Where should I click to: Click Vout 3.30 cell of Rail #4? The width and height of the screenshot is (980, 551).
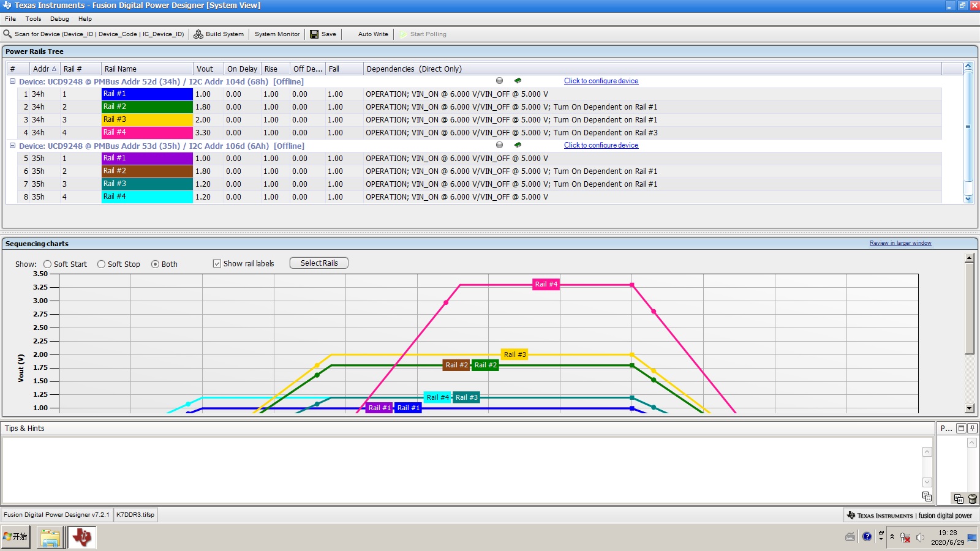[208, 133]
